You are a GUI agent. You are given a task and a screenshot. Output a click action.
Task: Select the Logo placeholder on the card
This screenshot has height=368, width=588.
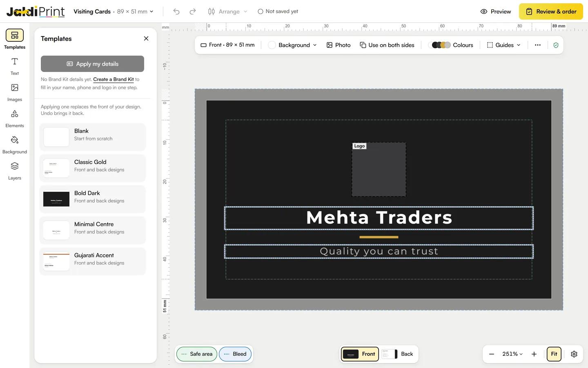pos(379,169)
